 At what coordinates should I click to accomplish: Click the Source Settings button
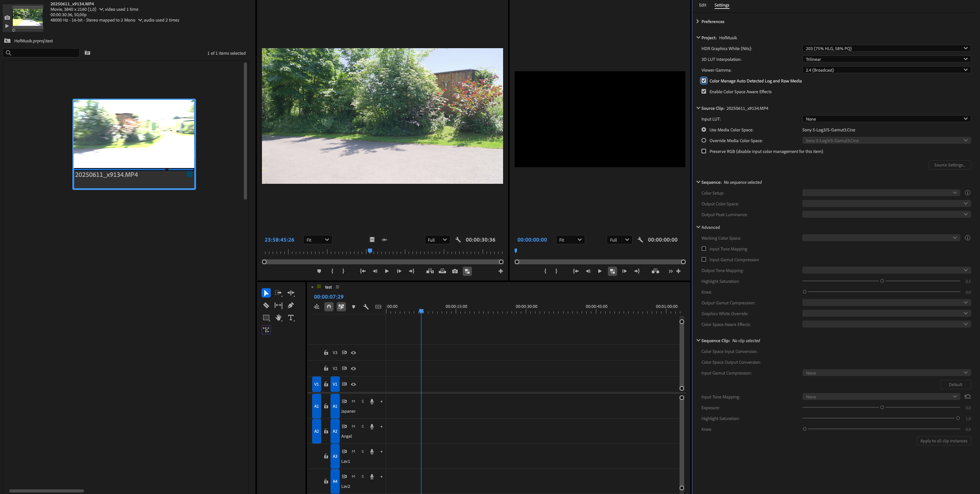click(950, 165)
